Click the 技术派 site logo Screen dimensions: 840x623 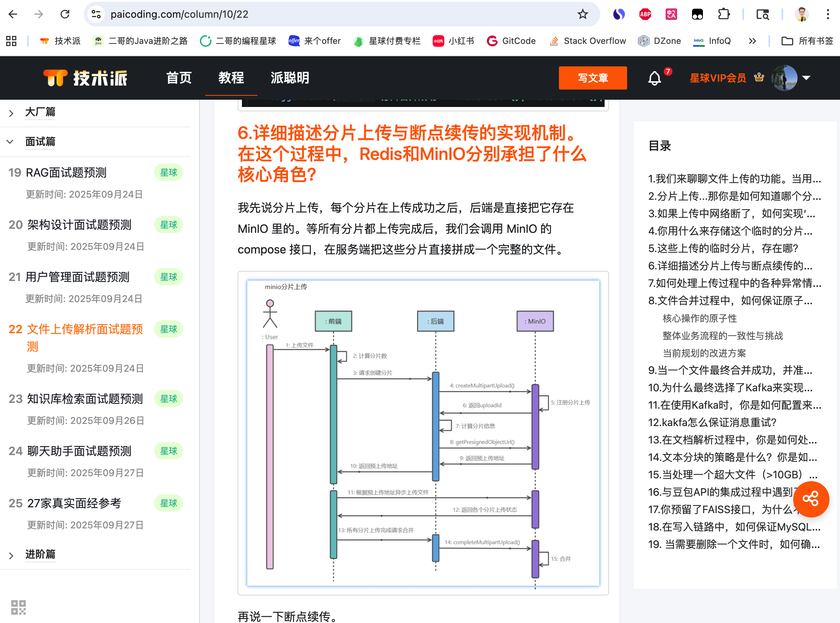tap(85, 78)
